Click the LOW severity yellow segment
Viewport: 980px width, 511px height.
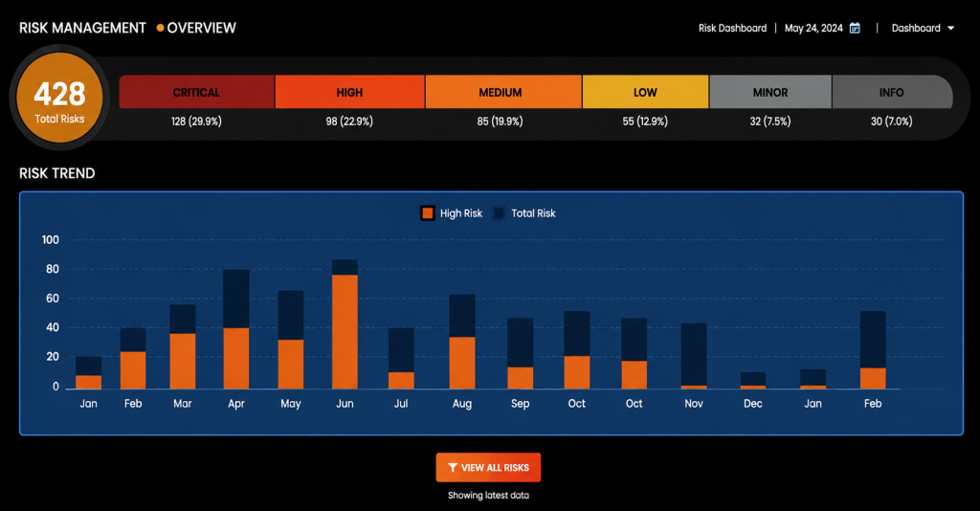click(x=646, y=92)
